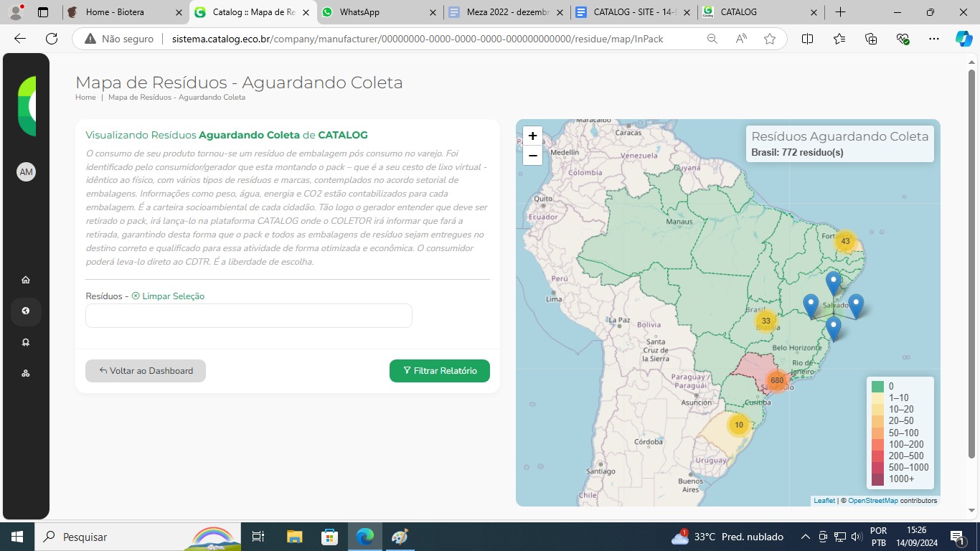This screenshot has width=980, height=551.
Task: Click the 50–100 legend swatch
Action: coord(878,433)
